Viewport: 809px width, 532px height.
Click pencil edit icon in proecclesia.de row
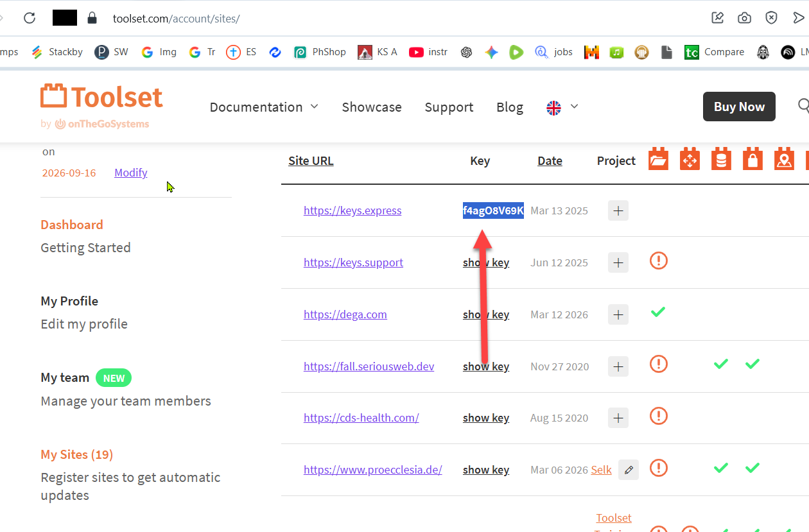click(629, 470)
